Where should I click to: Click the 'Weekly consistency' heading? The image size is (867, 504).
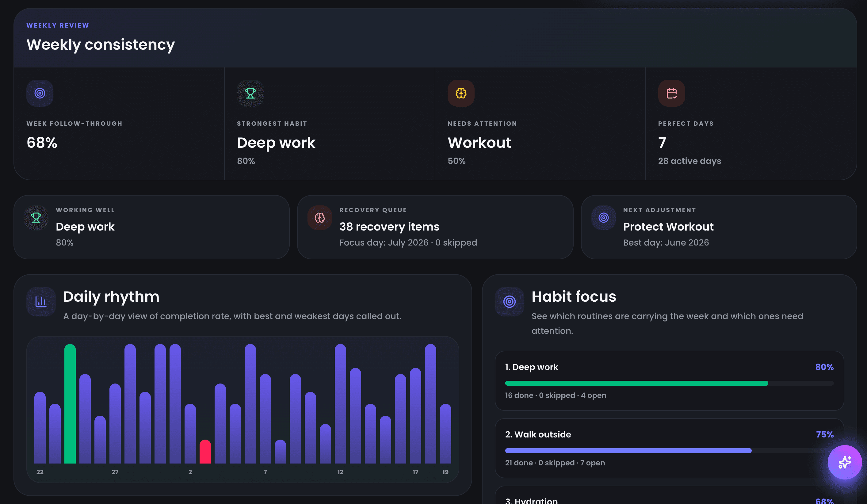[101, 45]
